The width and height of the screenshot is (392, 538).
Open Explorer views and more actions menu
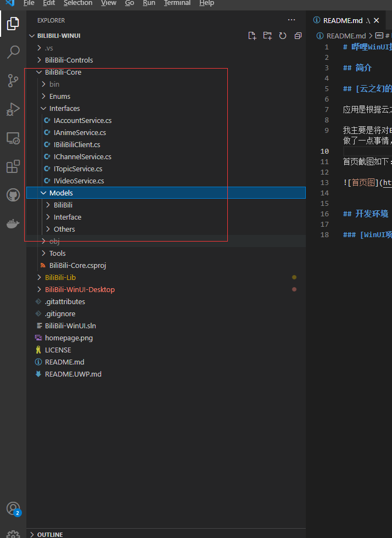(292, 20)
